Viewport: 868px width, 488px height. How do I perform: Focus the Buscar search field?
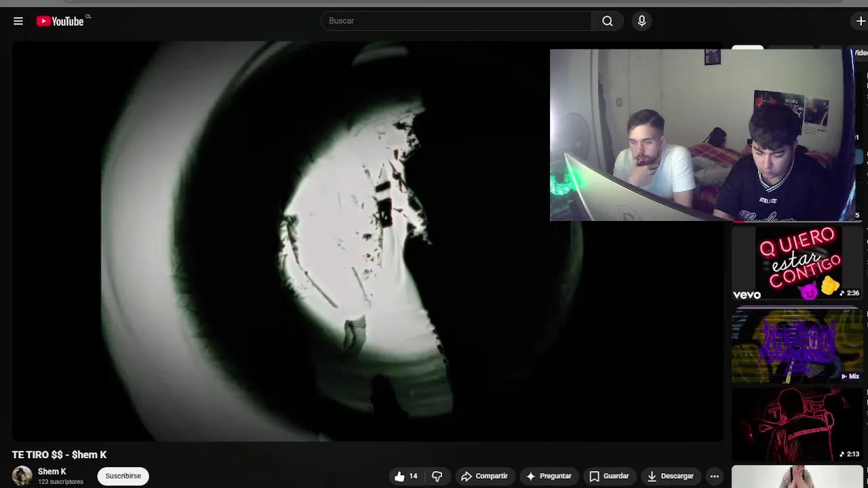pyautogui.click(x=456, y=21)
